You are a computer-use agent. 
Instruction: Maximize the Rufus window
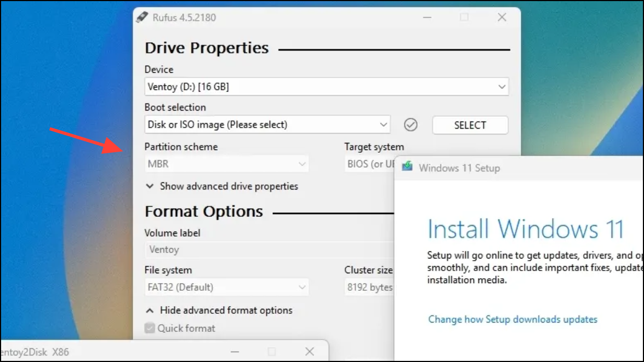tap(464, 17)
